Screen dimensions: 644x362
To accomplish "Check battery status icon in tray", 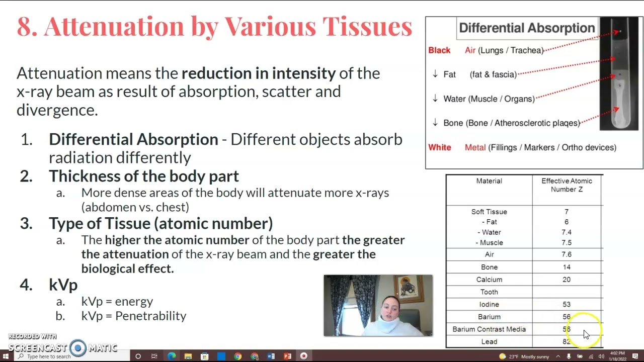I will coord(580,356).
